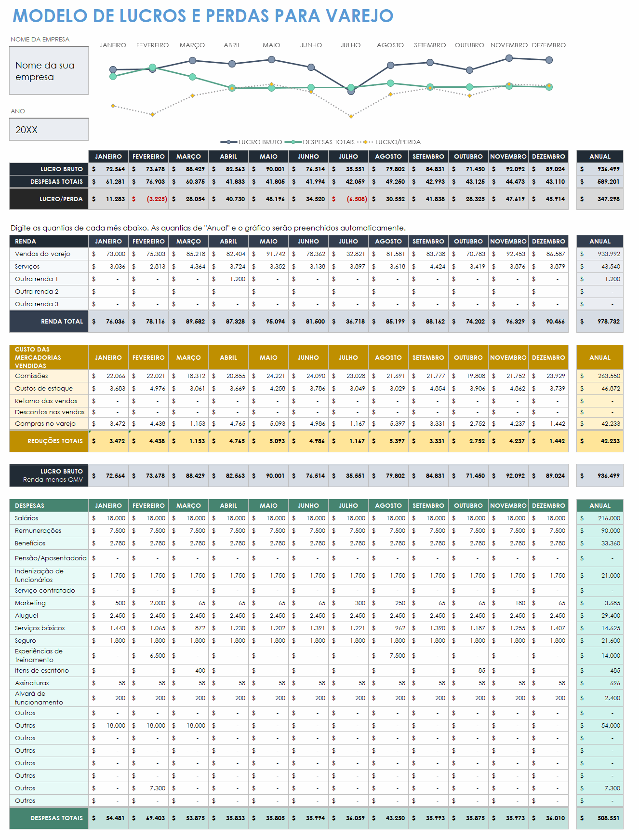This screenshot has width=639, height=840.
Task: Select January retail sales value 73.000
Action: point(108,254)
